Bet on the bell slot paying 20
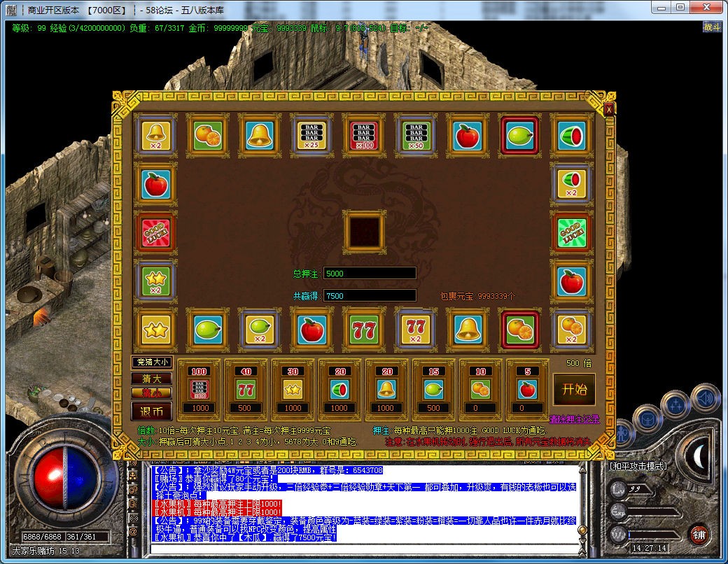Viewport: 728px width, 564px height. tap(386, 390)
